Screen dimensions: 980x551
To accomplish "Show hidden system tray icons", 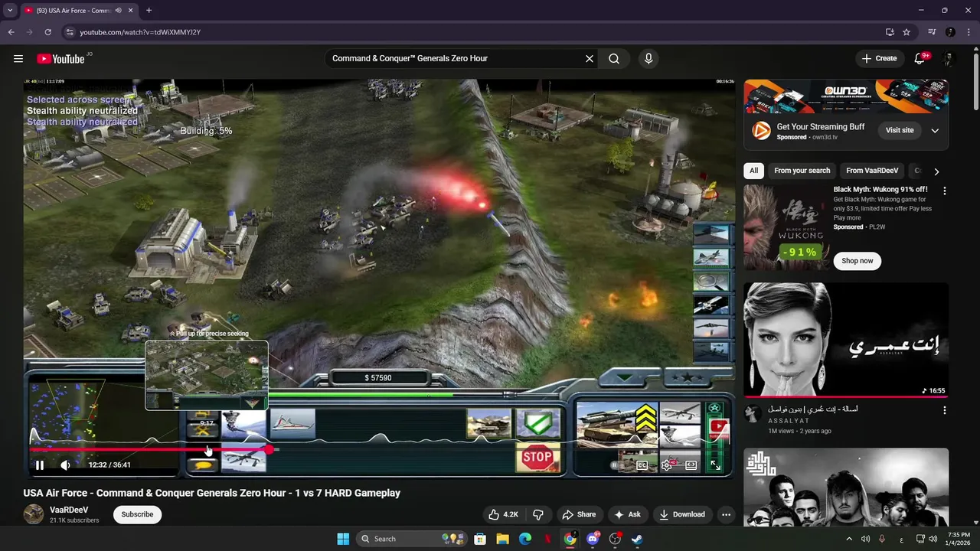I will point(849,539).
